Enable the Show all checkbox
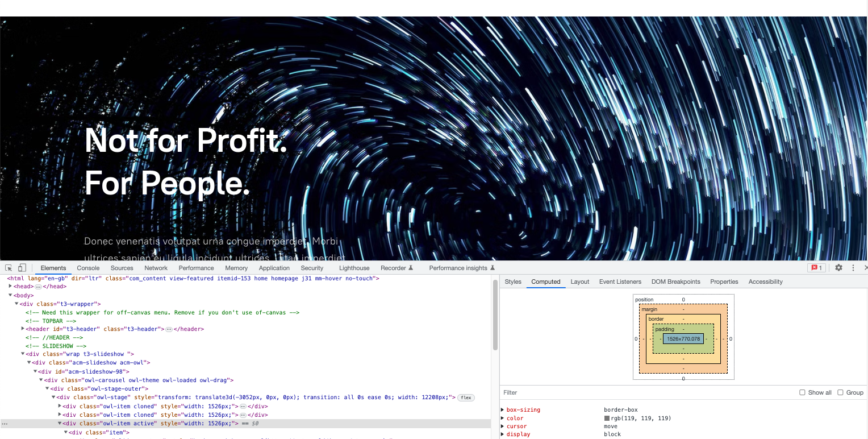 (x=802, y=392)
